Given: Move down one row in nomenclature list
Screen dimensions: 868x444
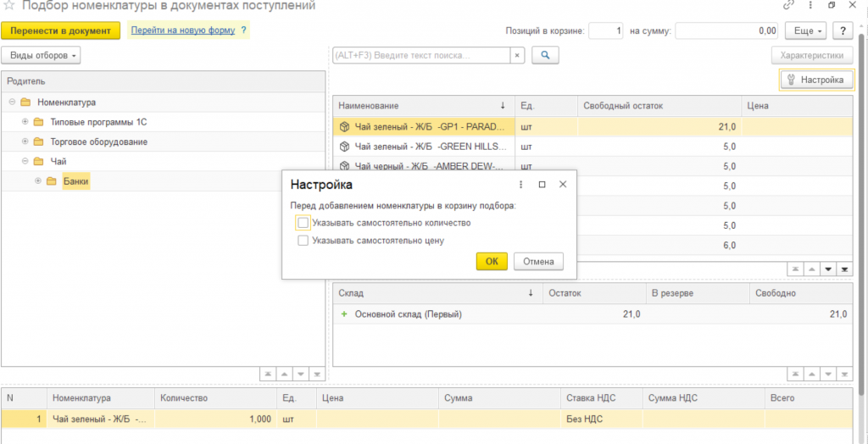Looking at the screenshot, I should pyautogui.click(x=828, y=269).
